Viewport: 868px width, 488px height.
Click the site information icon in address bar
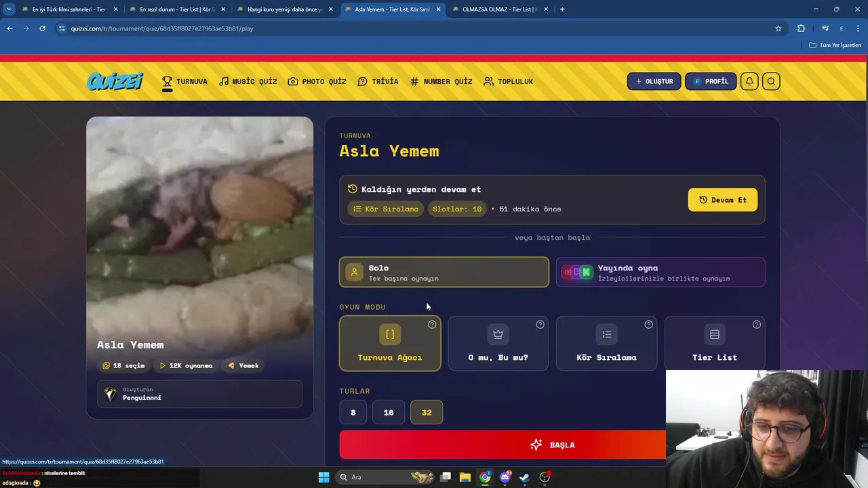(x=62, y=28)
